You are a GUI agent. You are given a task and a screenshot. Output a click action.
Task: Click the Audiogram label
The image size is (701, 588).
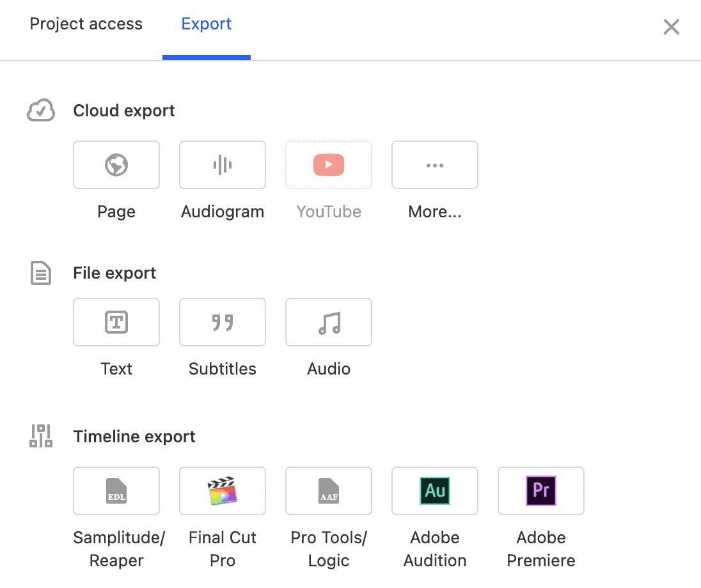click(x=223, y=212)
